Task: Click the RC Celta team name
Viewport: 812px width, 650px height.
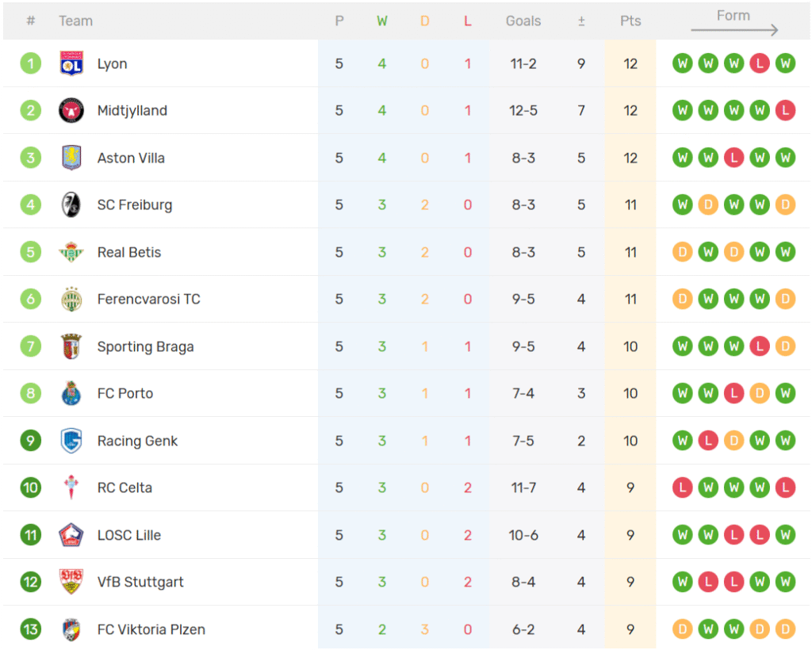Action: pos(124,487)
